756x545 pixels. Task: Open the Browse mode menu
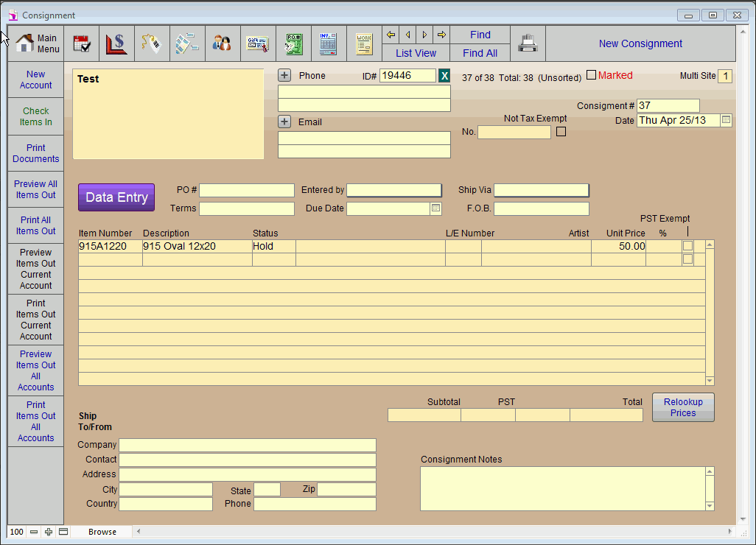(x=102, y=532)
